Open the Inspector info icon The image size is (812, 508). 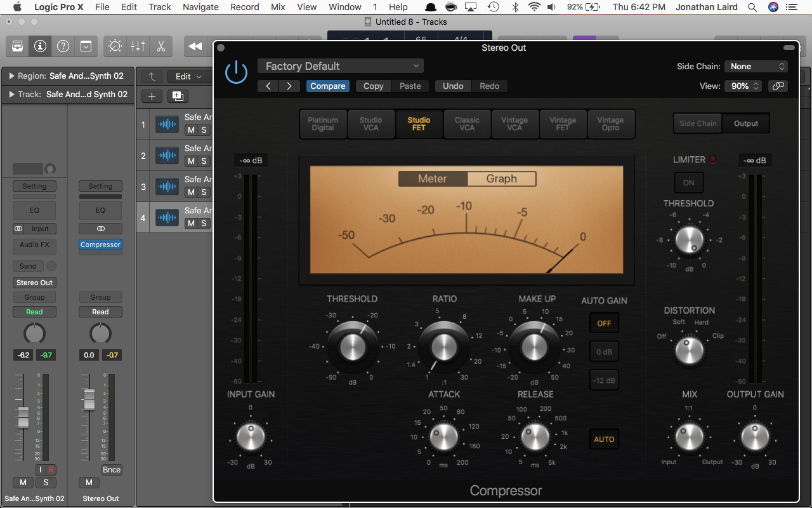[40, 46]
